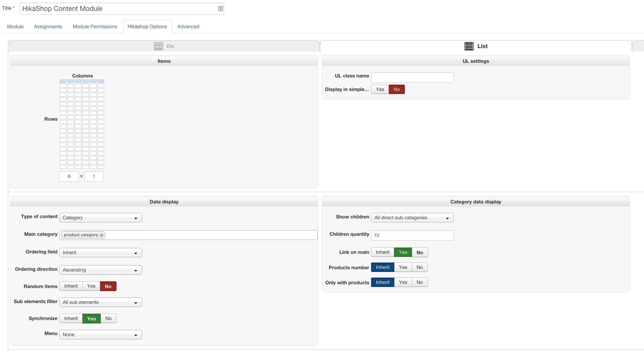Set Link on main to No
The image size is (644, 355).
420,252
